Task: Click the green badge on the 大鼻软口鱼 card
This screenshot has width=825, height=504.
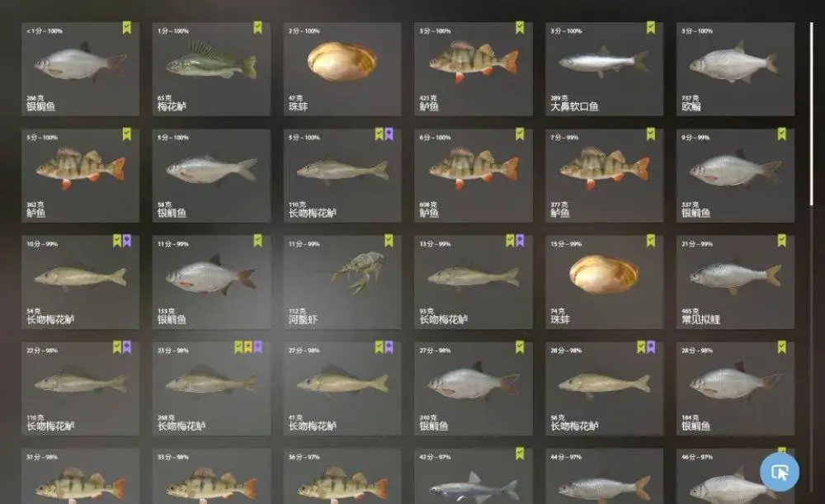Action: pos(651,27)
